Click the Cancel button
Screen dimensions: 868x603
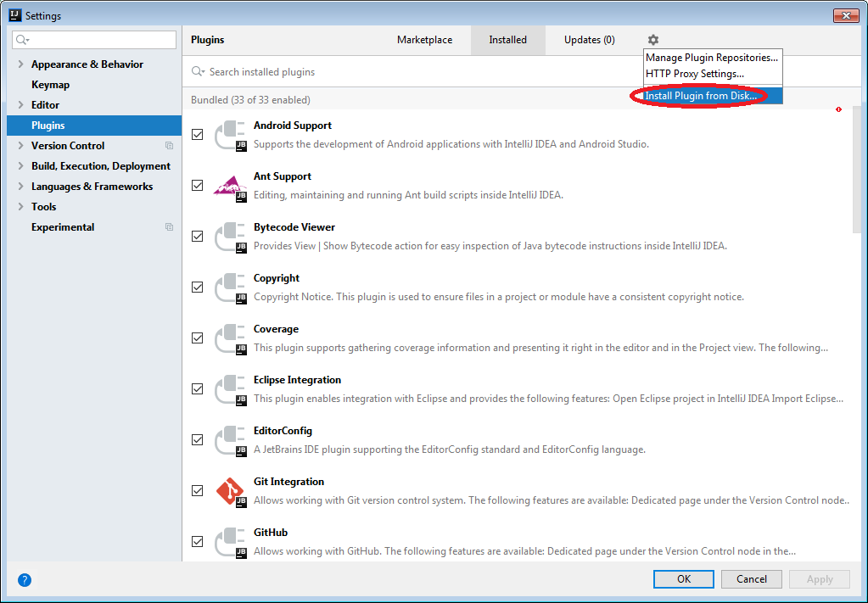coord(751,579)
